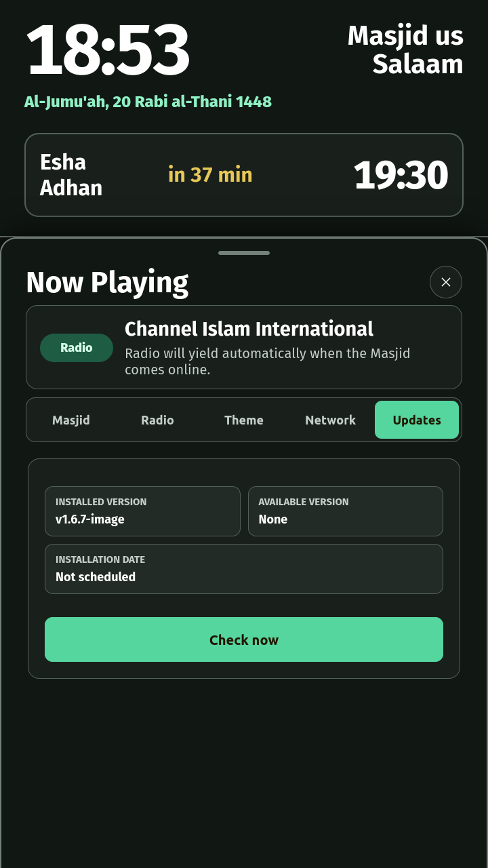The image size is (488, 868).
Task: Click the 19:30 adhan time
Action: [x=401, y=175]
